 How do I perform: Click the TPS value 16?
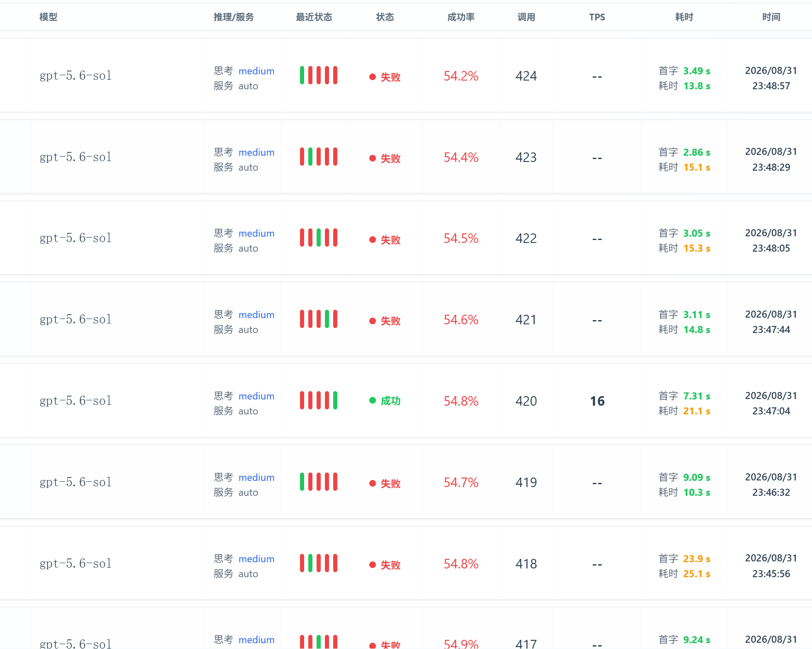coord(597,401)
